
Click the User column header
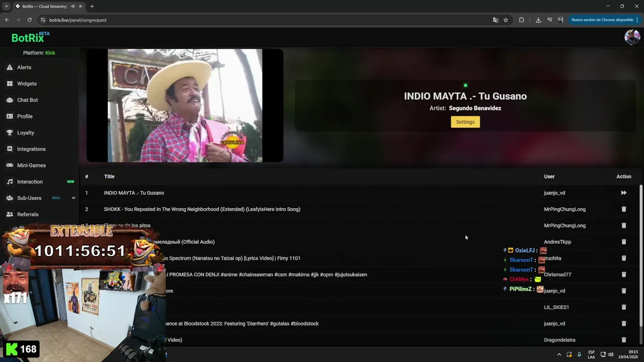[549, 176]
